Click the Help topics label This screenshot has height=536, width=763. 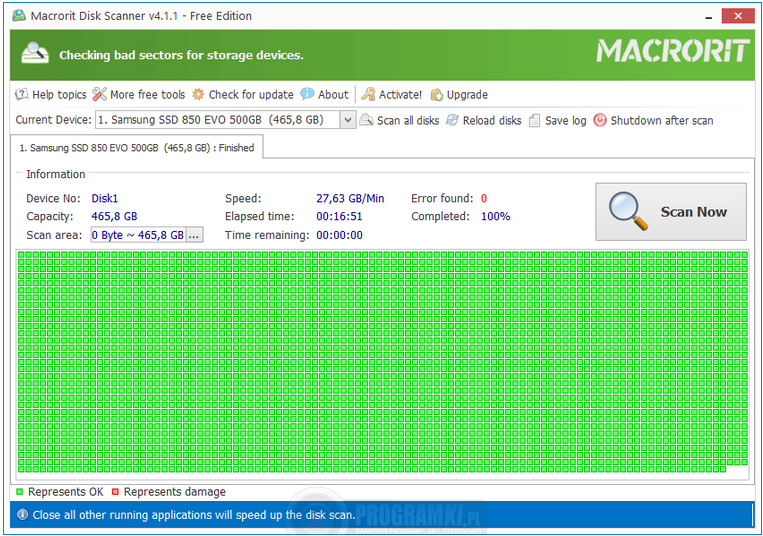click(59, 94)
